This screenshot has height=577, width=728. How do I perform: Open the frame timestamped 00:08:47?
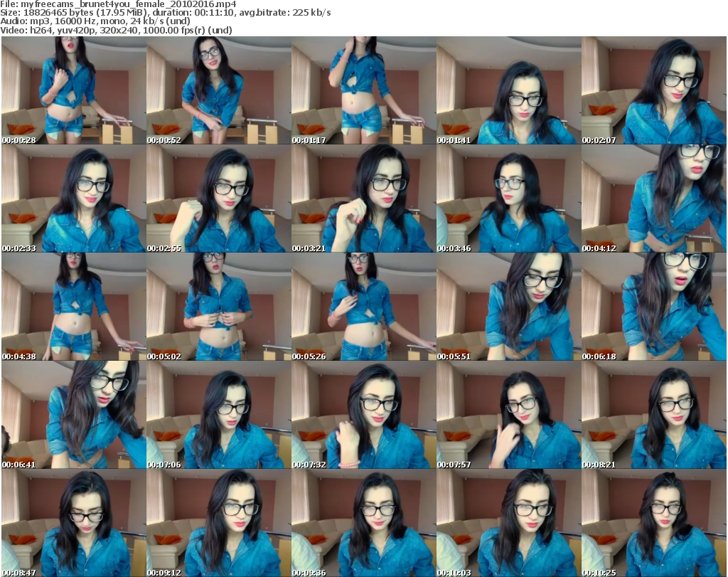[x=74, y=523]
